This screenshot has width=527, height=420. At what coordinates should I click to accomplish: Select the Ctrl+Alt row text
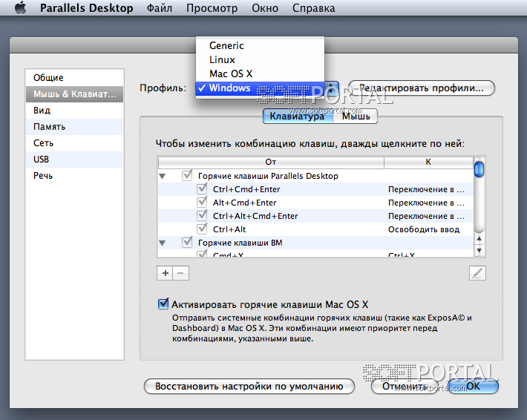point(229,229)
